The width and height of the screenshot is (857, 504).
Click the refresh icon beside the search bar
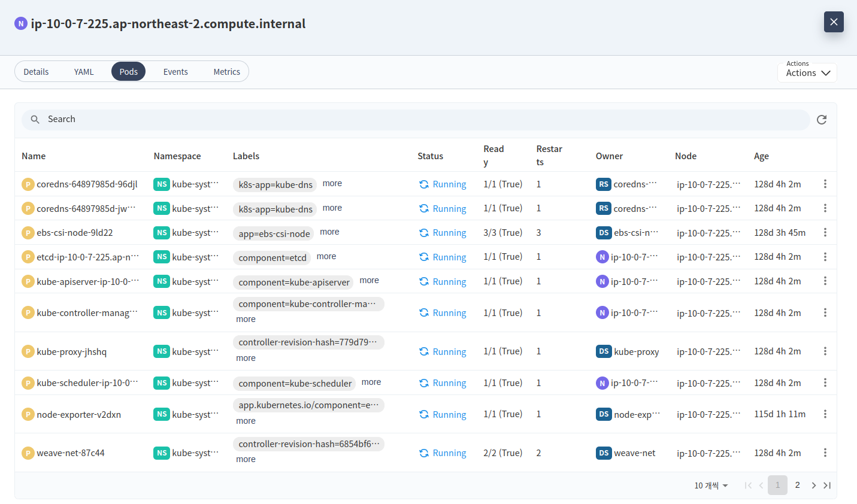822,120
